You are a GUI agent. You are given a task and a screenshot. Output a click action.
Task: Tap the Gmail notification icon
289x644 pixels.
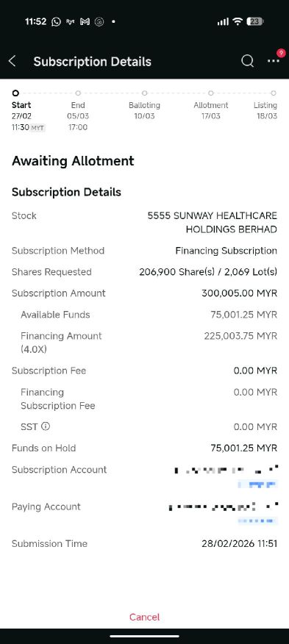point(85,22)
